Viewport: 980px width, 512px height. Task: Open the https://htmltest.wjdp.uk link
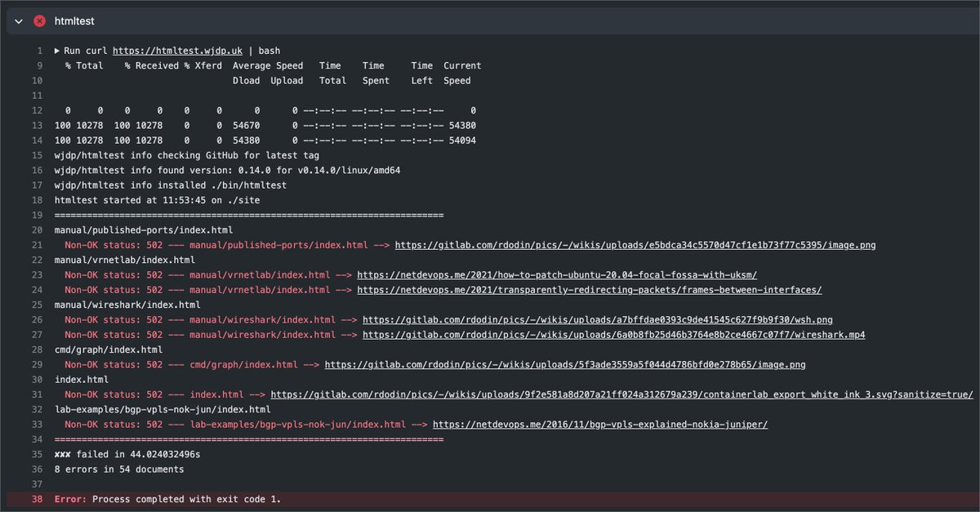click(x=177, y=51)
